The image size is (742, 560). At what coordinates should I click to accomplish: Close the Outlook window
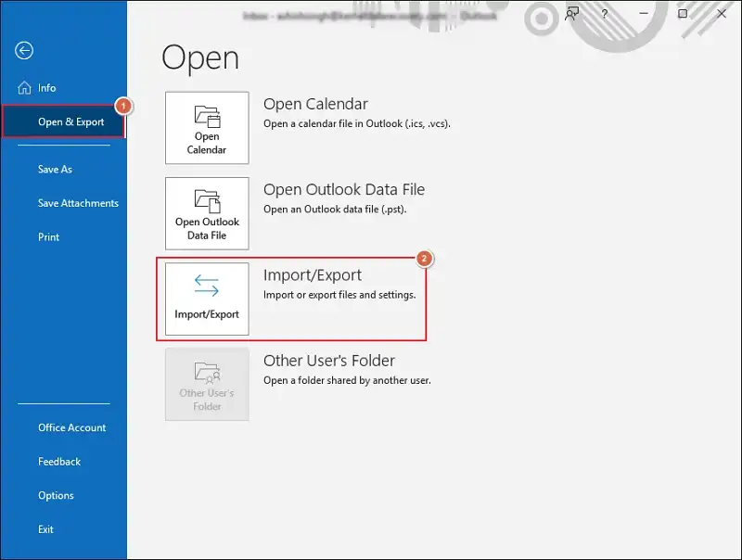[x=722, y=13]
